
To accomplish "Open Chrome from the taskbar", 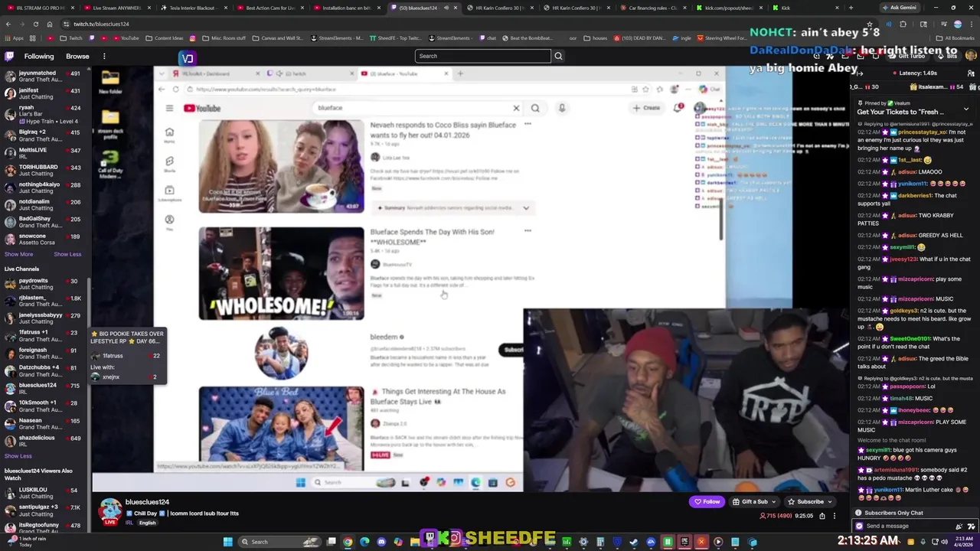I will (348, 542).
